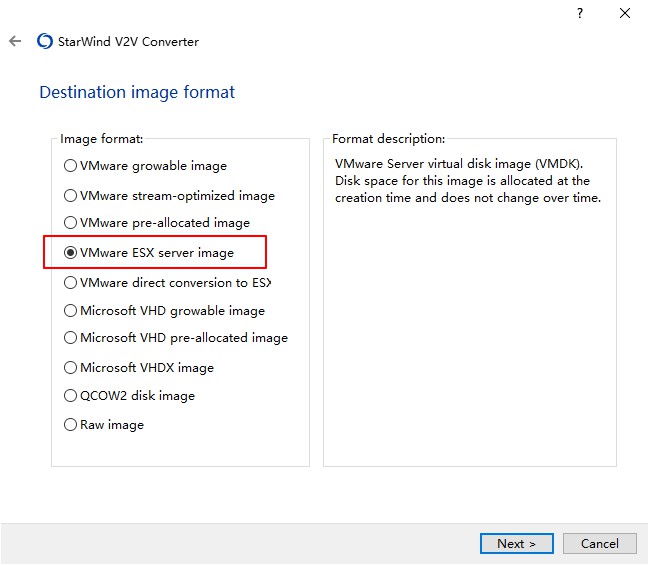
Task: Select QCOW2 disk image option
Action: click(71, 396)
